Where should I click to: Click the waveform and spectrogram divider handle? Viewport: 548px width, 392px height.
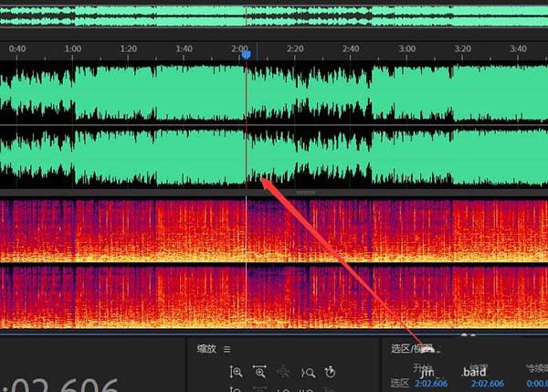pyautogui.click(x=306, y=192)
